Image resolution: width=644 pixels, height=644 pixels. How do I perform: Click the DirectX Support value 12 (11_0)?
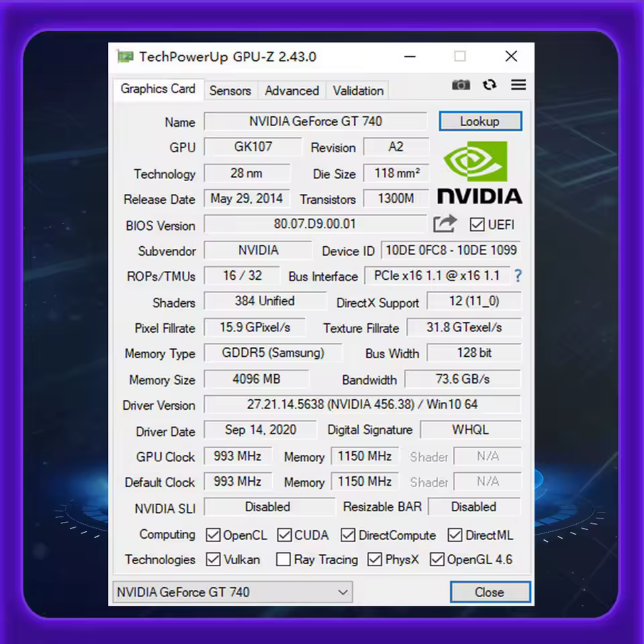click(474, 301)
